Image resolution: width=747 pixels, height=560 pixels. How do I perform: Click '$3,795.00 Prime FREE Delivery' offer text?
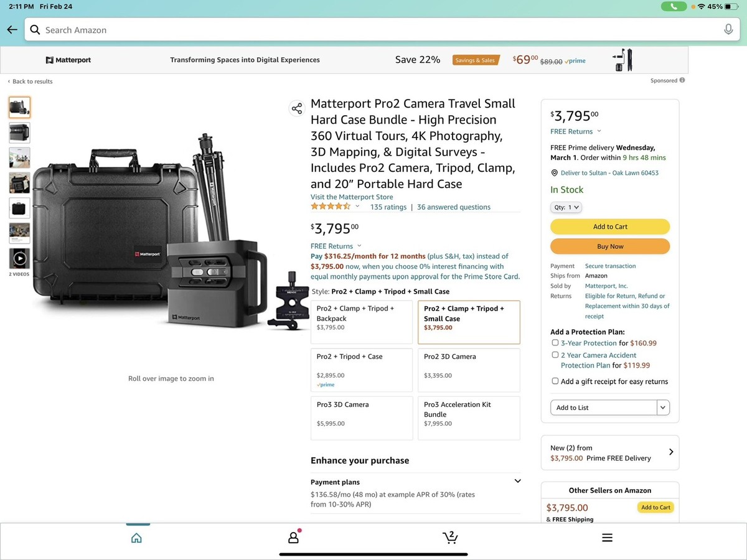pyautogui.click(x=601, y=458)
